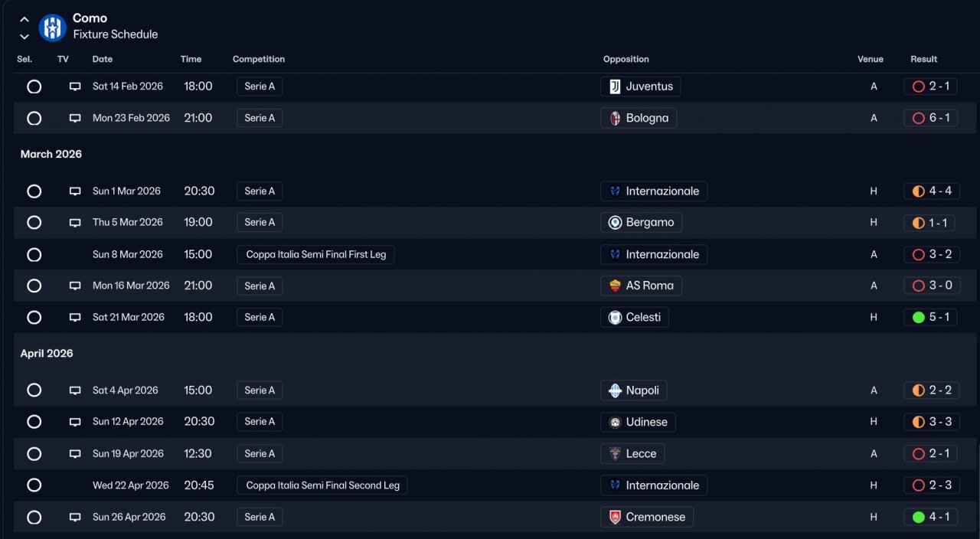Sort by Competition column header
The height and width of the screenshot is (539, 980).
coord(259,59)
